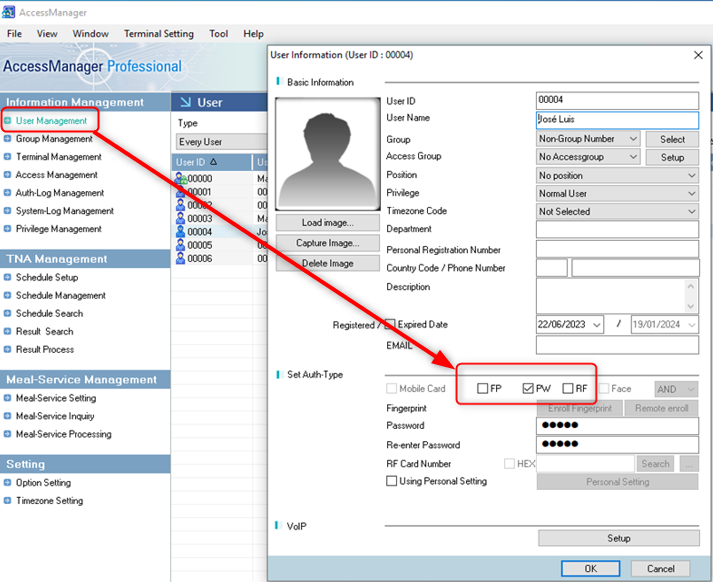Tick the Using Personal Setting checkbox

(x=392, y=481)
